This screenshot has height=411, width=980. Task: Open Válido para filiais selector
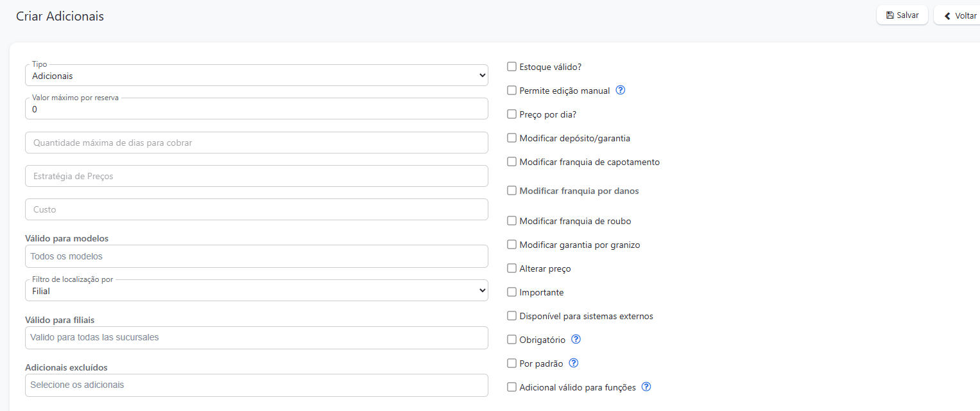257,337
